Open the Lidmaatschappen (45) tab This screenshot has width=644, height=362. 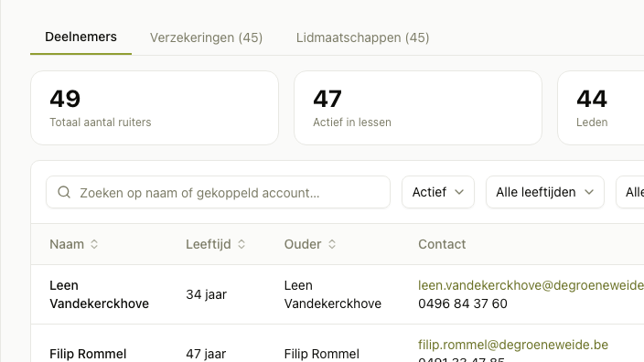point(362,37)
